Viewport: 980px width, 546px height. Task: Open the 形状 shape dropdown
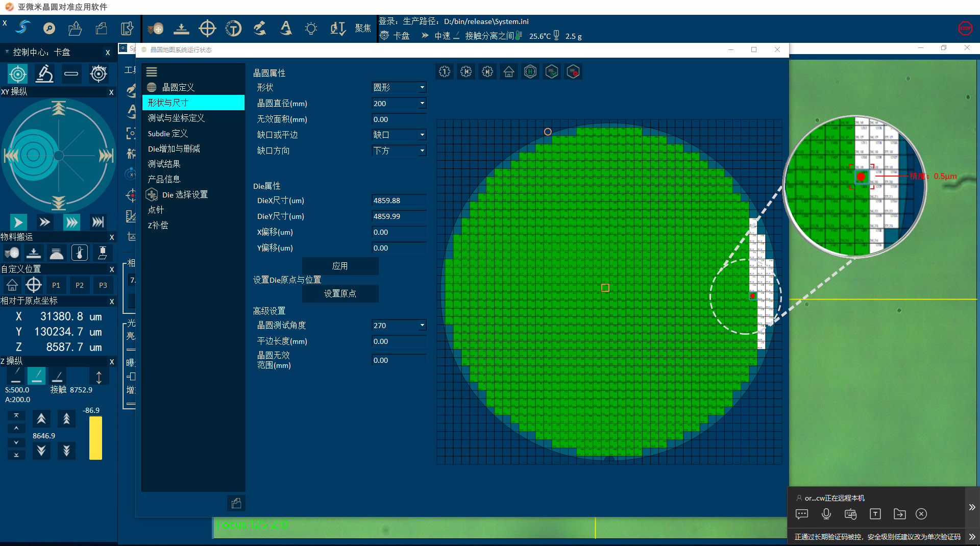tap(399, 88)
